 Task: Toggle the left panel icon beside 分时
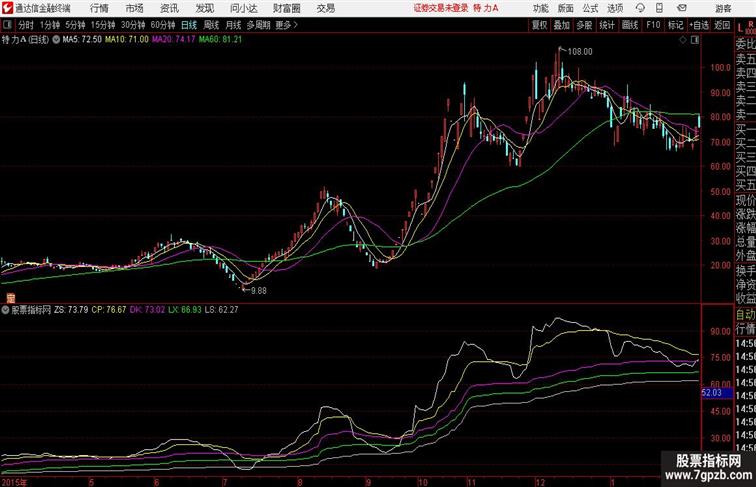point(7,25)
